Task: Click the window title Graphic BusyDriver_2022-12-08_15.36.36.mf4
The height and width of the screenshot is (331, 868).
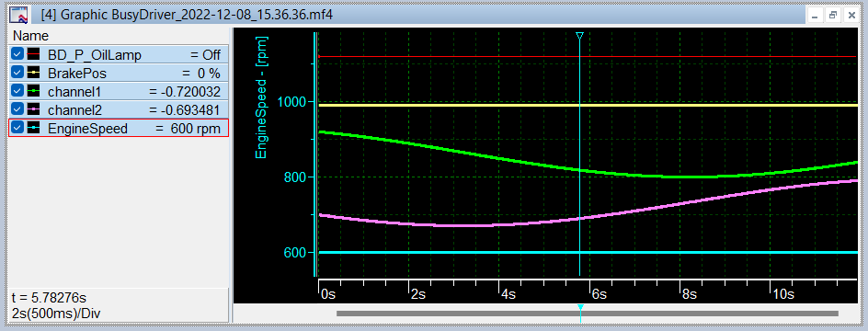Action: 187,14
